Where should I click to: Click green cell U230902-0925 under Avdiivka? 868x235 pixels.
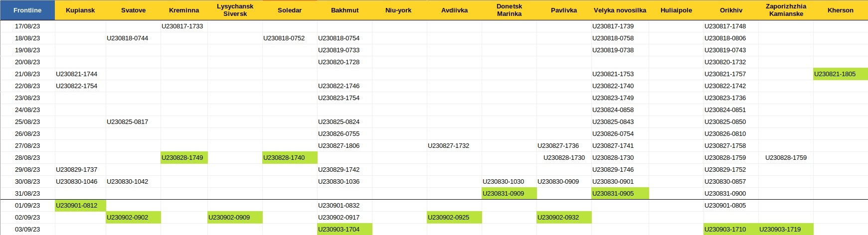[x=454, y=218]
